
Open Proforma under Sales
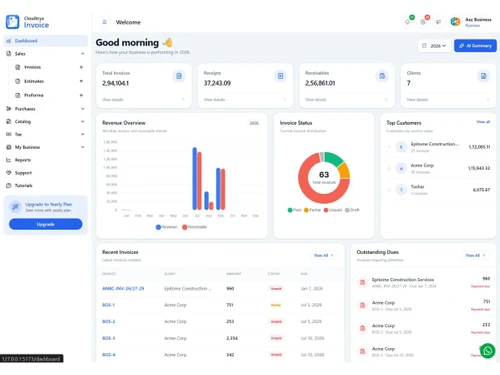point(34,95)
